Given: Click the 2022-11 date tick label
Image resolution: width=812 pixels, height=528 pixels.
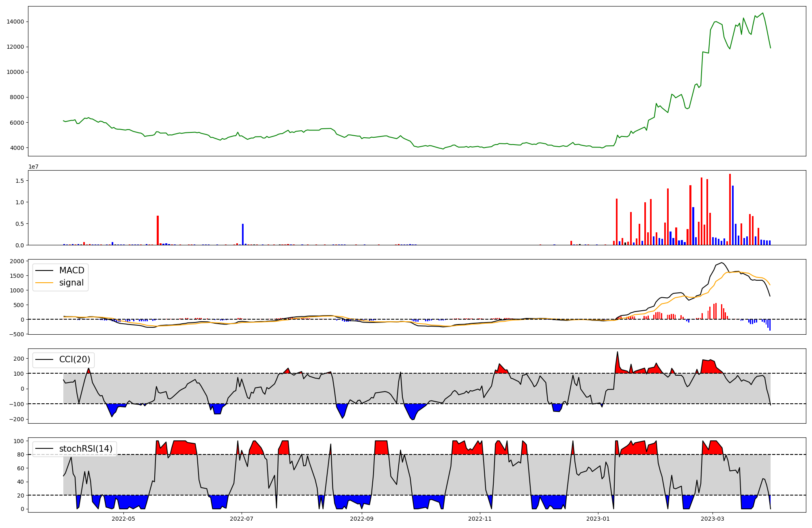Looking at the screenshot, I should (x=480, y=518).
